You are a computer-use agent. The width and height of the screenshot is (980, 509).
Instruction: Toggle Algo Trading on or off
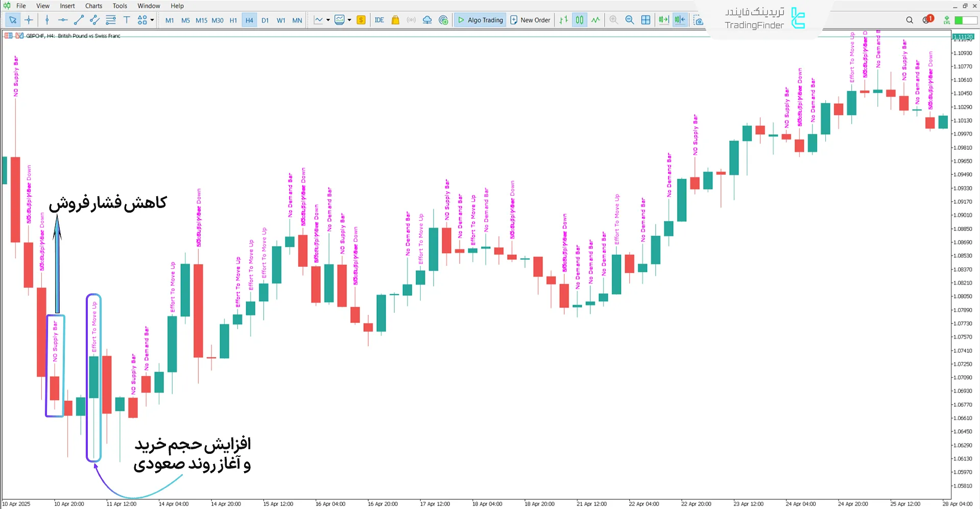(480, 19)
